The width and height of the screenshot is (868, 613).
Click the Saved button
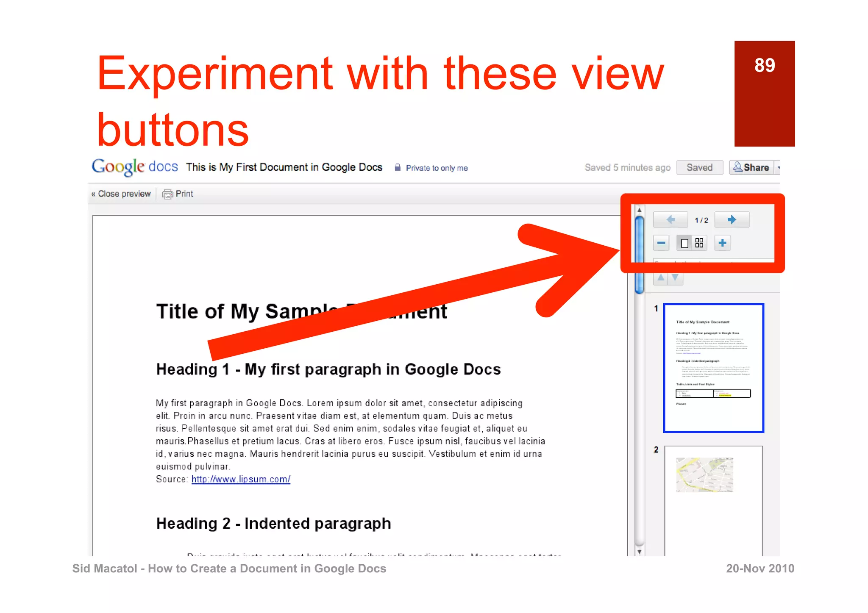(700, 167)
